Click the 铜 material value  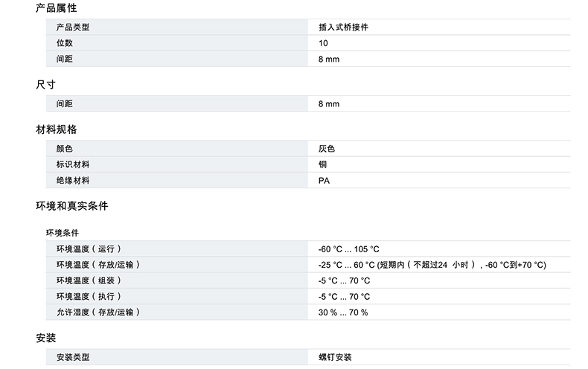coord(323,164)
